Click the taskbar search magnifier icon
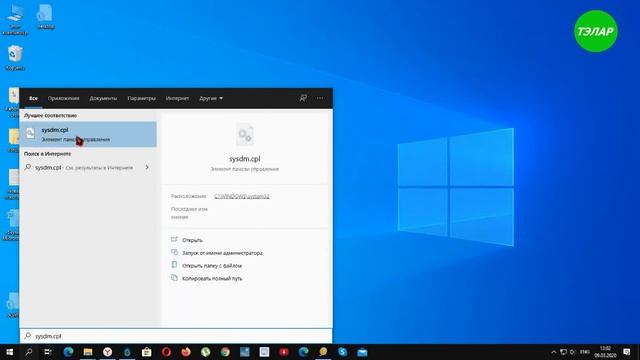Screen dimensions: 640x360 point(29,352)
